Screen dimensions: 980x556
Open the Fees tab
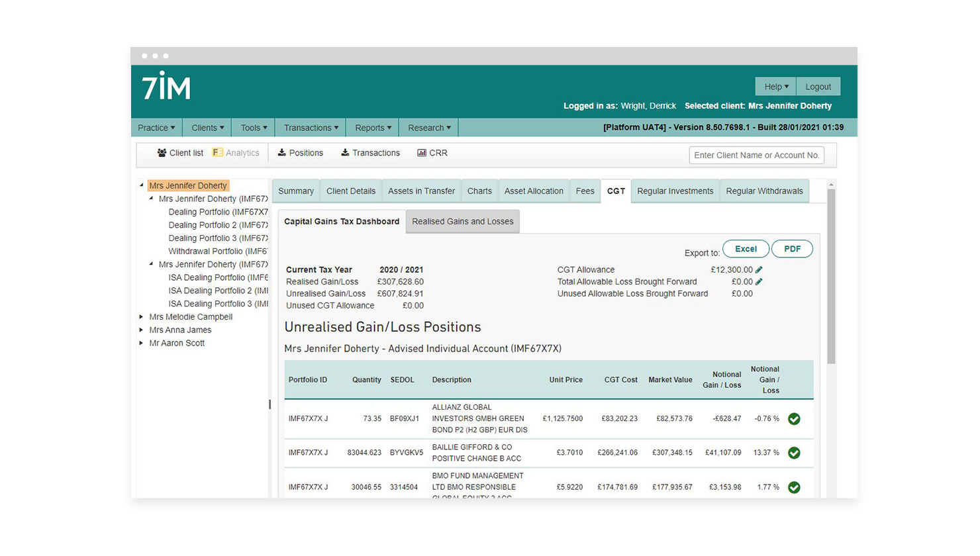[x=585, y=191]
